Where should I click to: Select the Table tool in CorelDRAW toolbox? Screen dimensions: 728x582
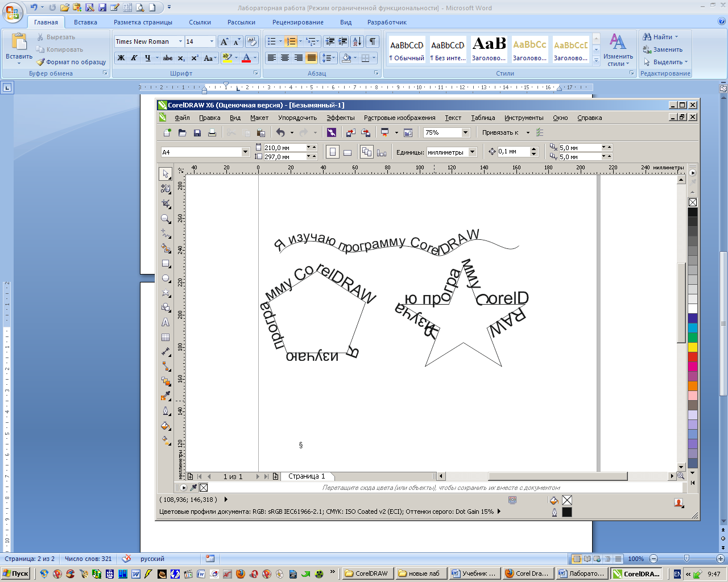pos(166,337)
